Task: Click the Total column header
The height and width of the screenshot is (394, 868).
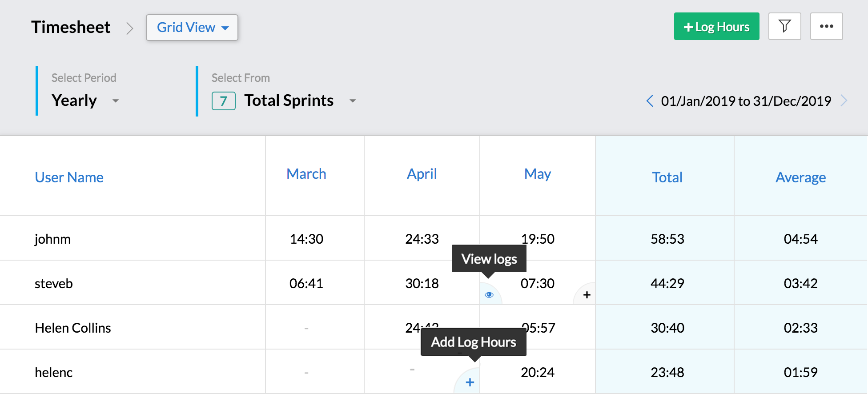Action: tap(667, 177)
